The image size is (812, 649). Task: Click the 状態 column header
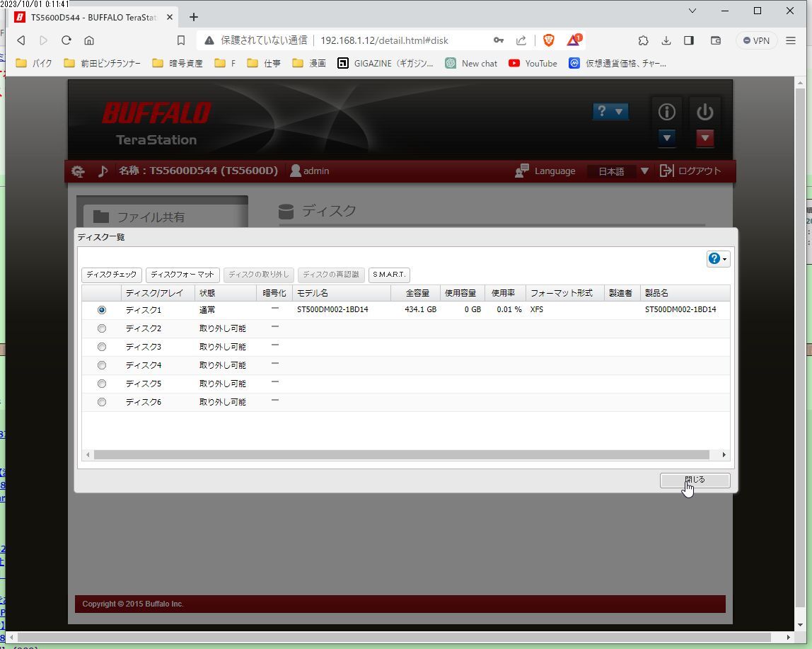point(225,293)
